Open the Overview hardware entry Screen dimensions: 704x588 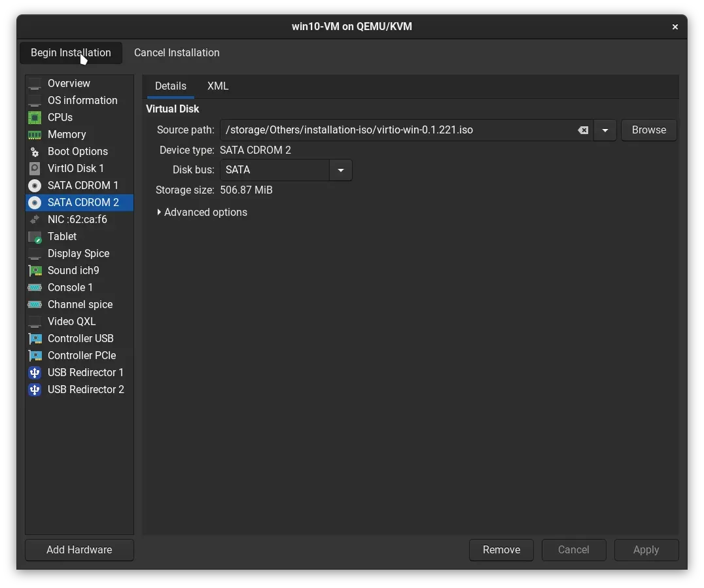[79, 84]
